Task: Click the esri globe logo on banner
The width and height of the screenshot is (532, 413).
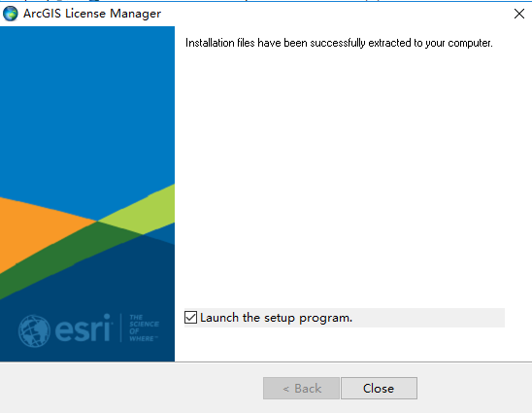Action: 34,330
